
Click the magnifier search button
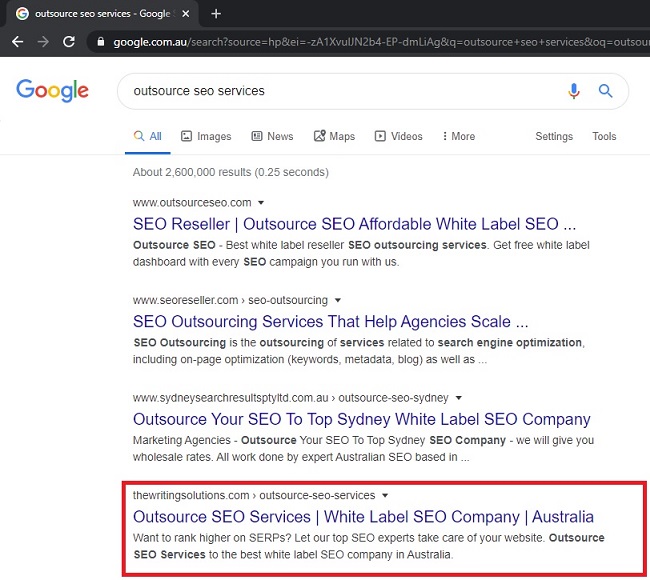tap(605, 90)
